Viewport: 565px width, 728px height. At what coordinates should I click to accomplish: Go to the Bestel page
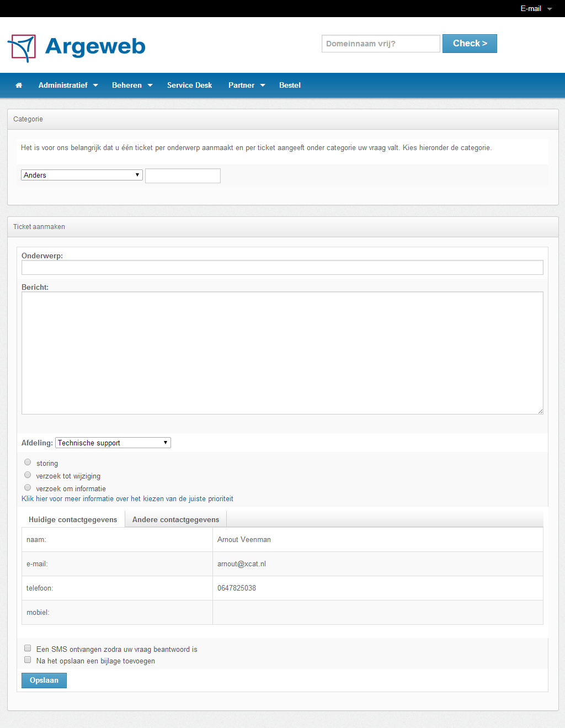click(x=290, y=86)
